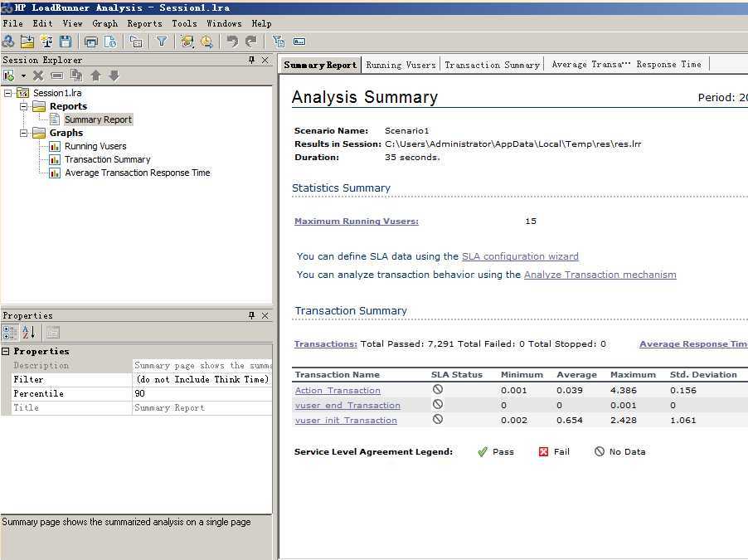Close the Properties panel
The image size is (748, 560).
pyautogui.click(x=265, y=315)
